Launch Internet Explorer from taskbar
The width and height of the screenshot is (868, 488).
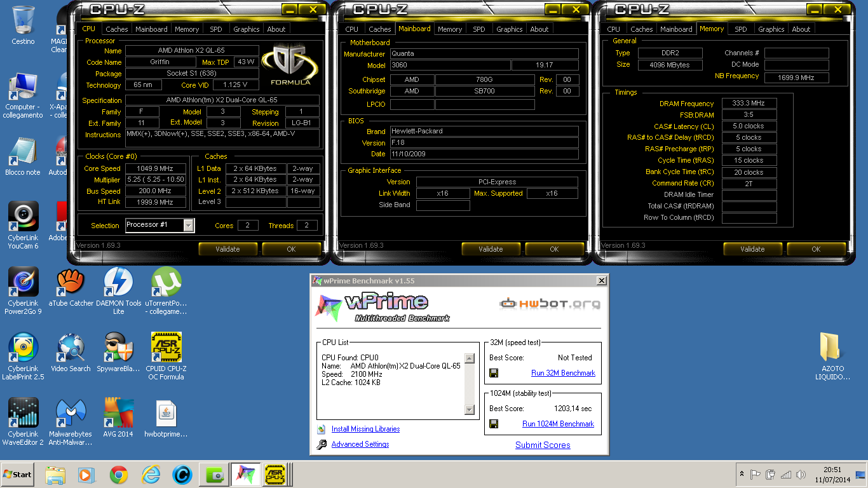click(x=151, y=475)
